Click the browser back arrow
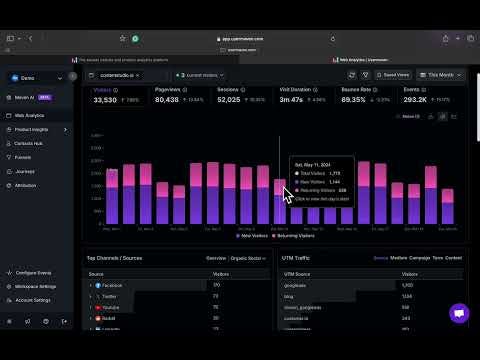The width and height of the screenshot is (480, 360). click(30, 39)
